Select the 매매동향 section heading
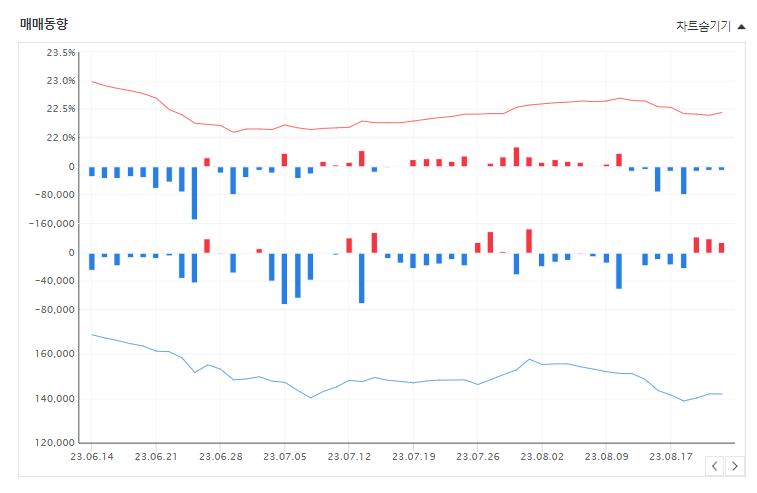Image resolution: width=757 pixels, height=493 pixels. [44, 24]
